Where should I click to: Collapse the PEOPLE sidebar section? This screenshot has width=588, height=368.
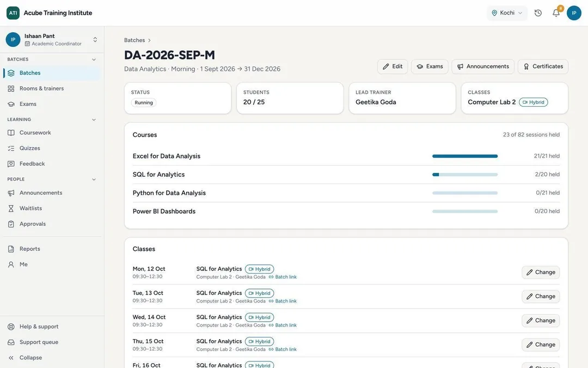pos(94,179)
